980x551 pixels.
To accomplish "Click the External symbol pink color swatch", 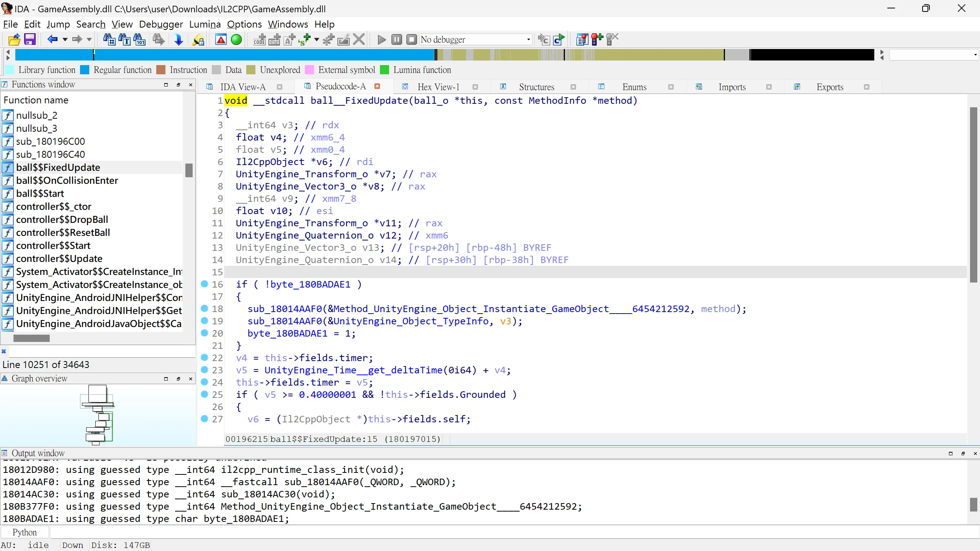I will (x=309, y=70).
